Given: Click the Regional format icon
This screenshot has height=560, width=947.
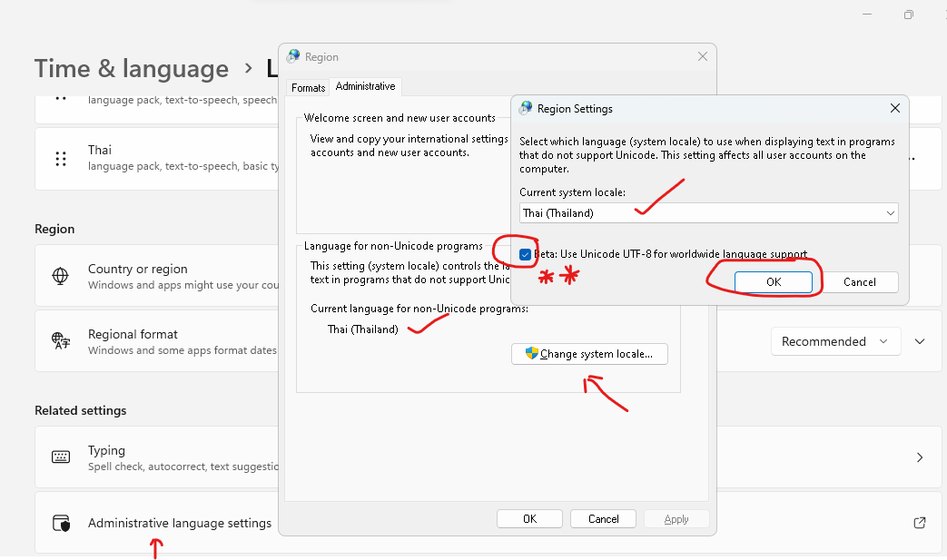Looking at the screenshot, I should click(61, 341).
